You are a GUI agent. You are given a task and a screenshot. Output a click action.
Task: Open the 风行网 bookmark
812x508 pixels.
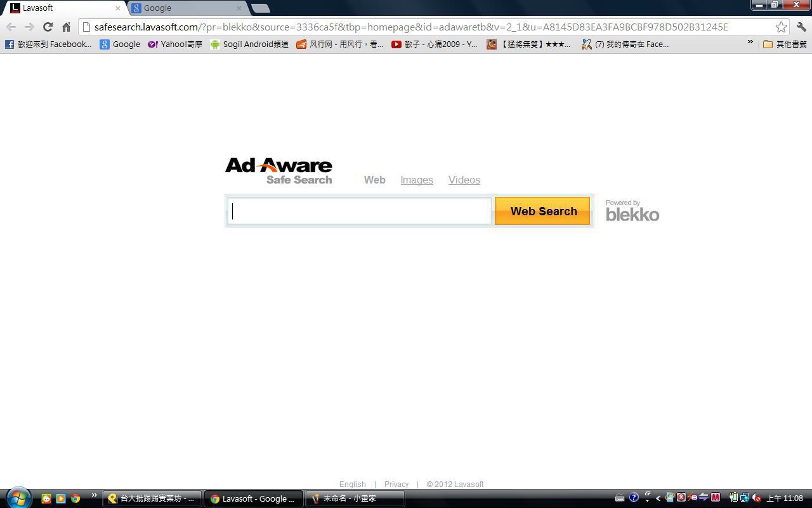[x=339, y=44]
